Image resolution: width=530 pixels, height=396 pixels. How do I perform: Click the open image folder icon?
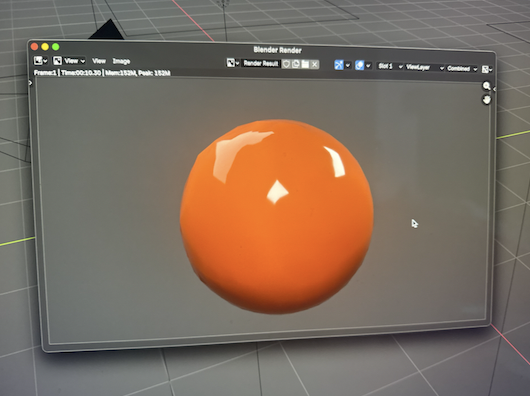[305, 65]
